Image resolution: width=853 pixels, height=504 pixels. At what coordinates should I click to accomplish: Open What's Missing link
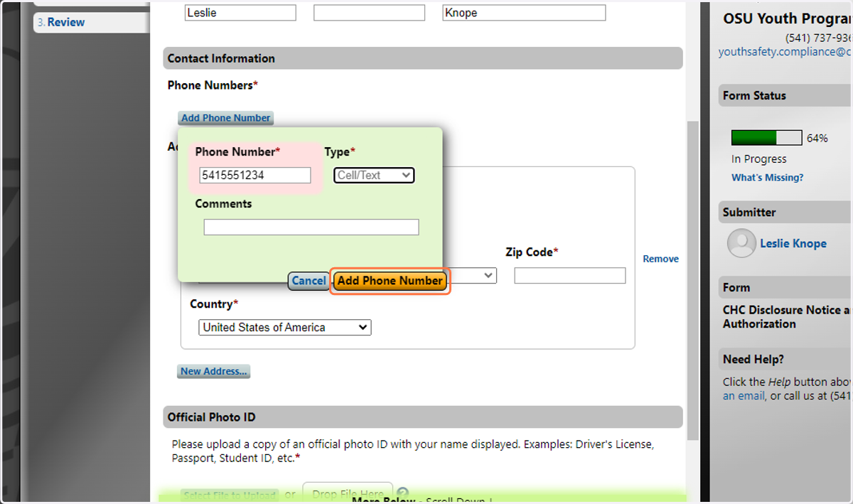(767, 178)
